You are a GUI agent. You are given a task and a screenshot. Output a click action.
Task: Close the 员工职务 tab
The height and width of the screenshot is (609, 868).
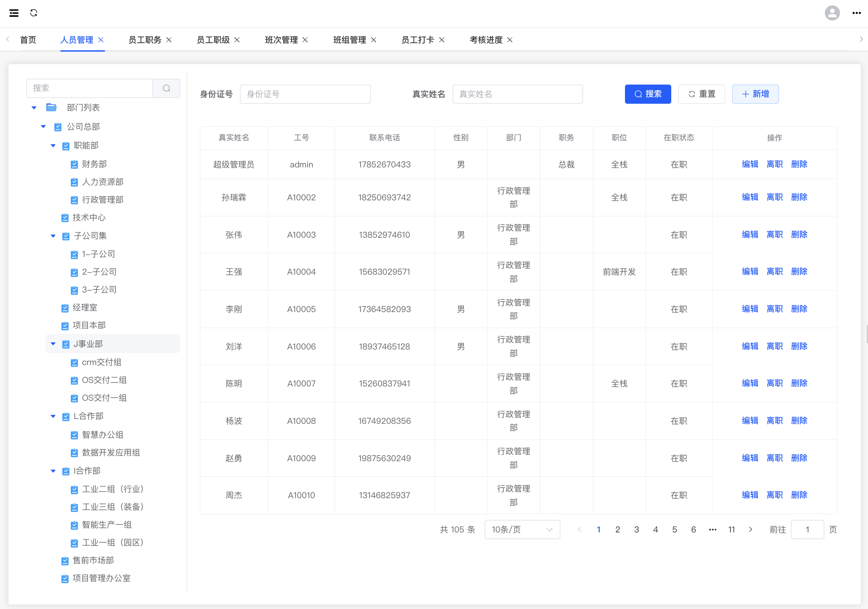(x=169, y=40)
